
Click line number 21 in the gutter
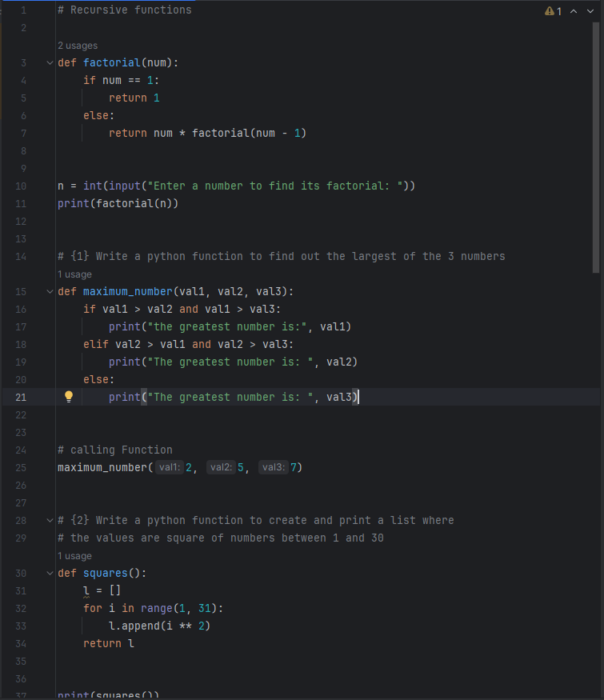pos(21,398)
